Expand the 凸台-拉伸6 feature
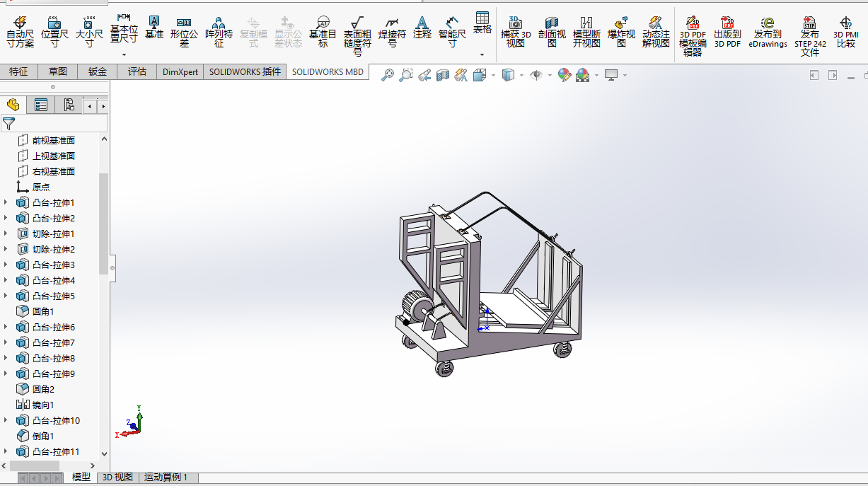 6,327
